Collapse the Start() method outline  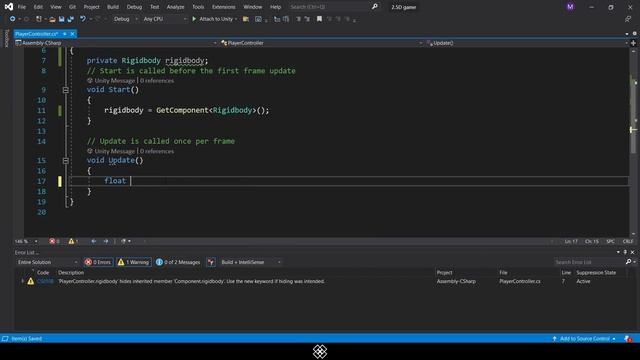pos(65,90)
